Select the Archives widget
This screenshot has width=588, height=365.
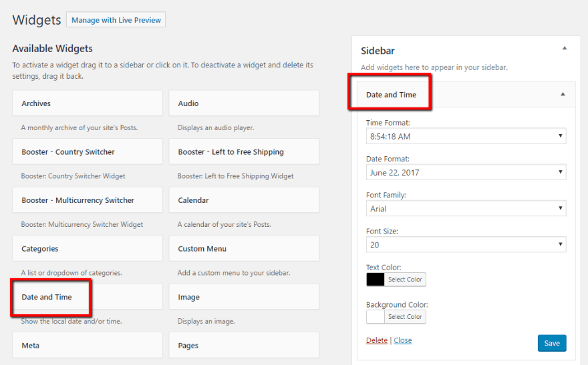click(x=87, y=103)
